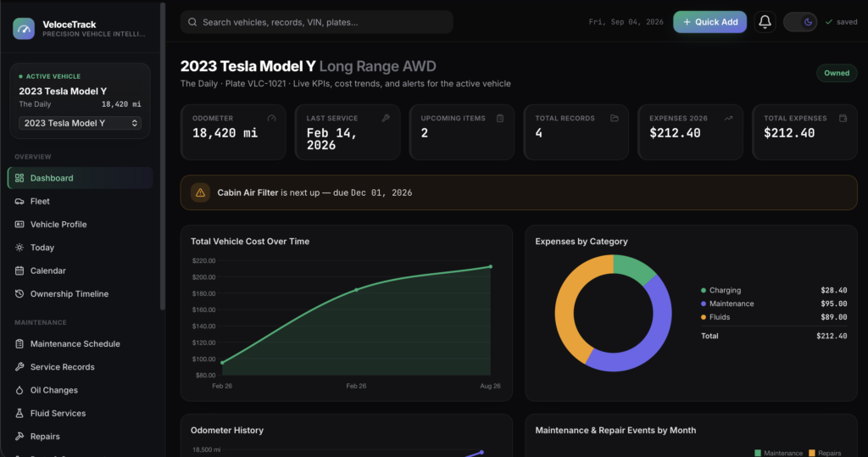Click the Fleet car icon
The height and width of the screenshot is (457, 868).
click(x=19, y=201)
